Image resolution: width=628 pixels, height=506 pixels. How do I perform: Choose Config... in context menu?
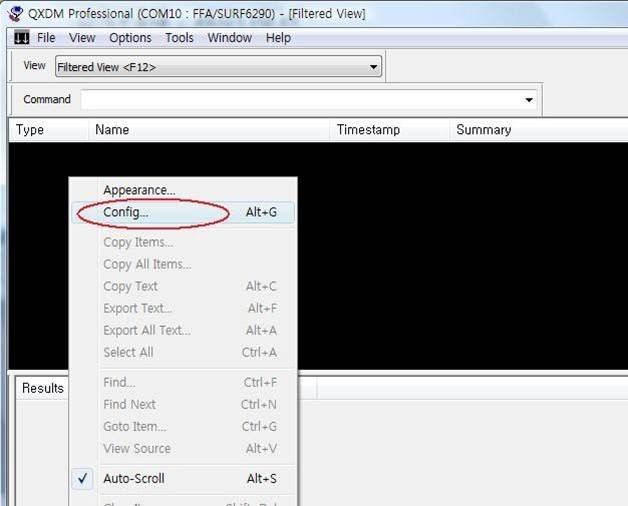pyautogui.click(x=183, y=212)
